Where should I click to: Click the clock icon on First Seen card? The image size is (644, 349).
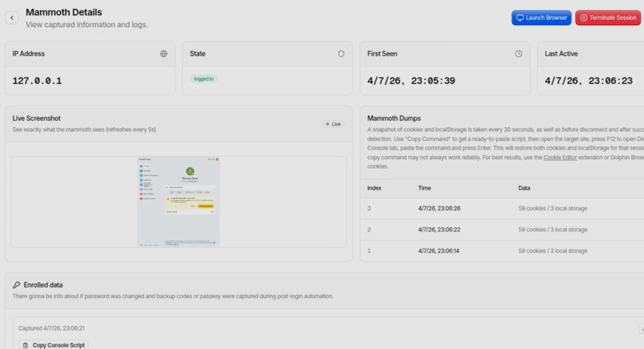point(519,54)
